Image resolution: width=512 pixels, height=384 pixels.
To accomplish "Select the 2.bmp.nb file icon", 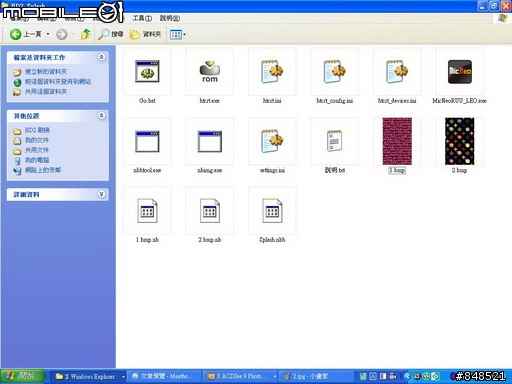I will pos(209,211).
